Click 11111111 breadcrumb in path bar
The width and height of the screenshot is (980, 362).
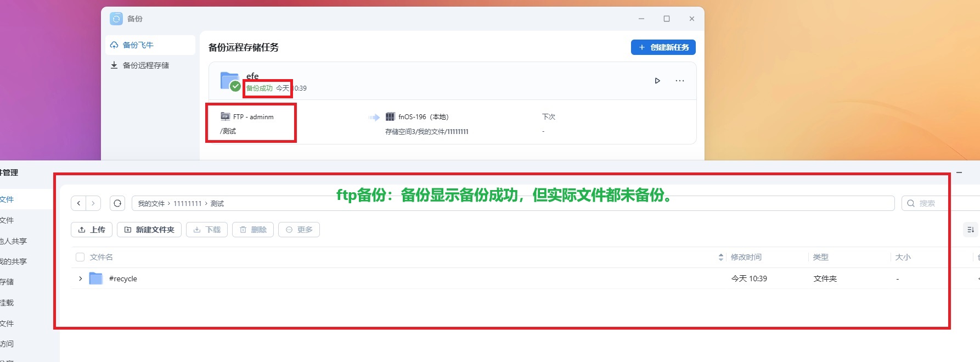(x=188, y=204)
